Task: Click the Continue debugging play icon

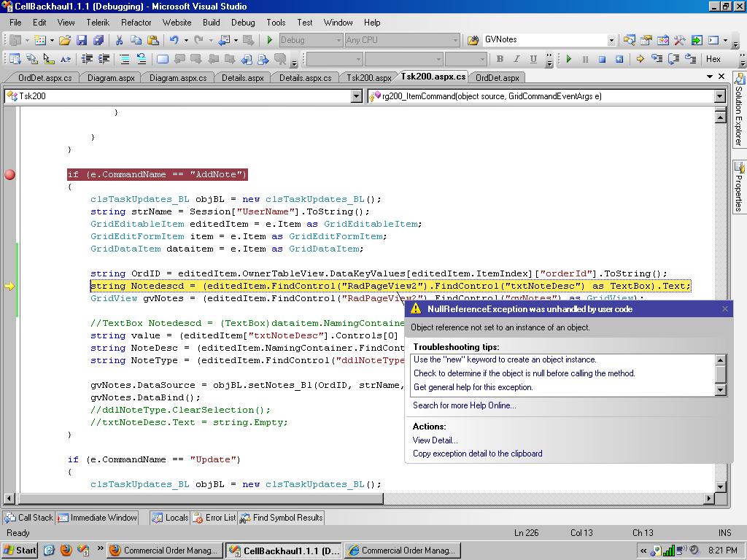Action: click(569, 59)
